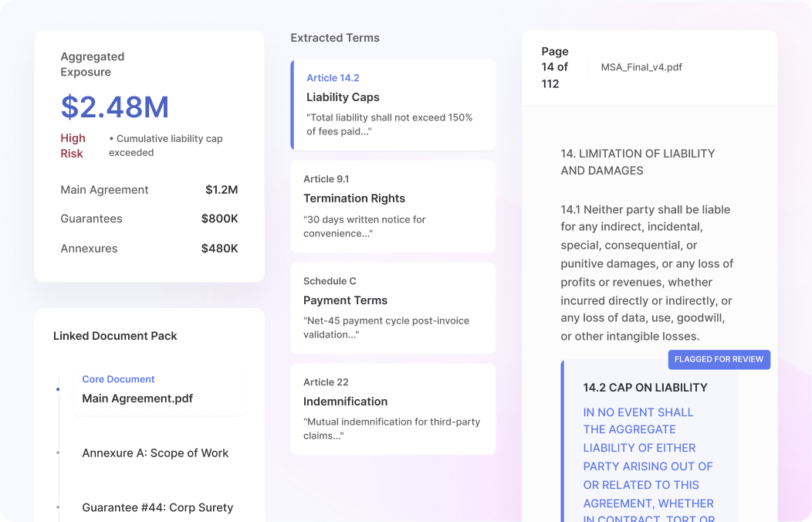Image resolution: width=812 pixels, height=522 pixels.
Task: Select the Annexures $480K value
Action: (219, 249)
